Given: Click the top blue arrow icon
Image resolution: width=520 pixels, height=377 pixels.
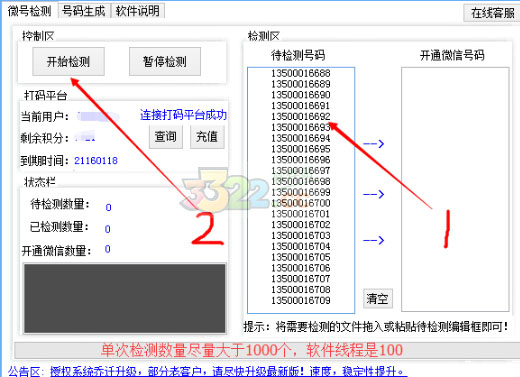Looking at the screenshot, I should [373, 144].
